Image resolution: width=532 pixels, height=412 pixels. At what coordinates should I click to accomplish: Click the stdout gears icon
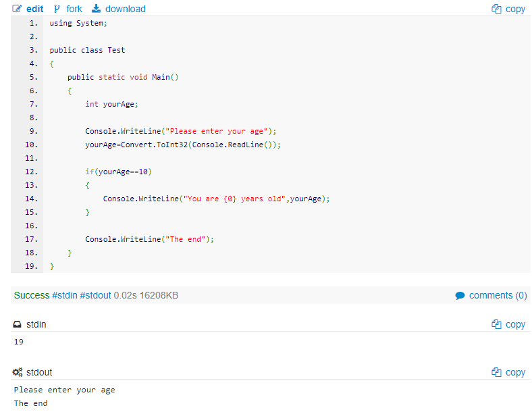(18, 372)
